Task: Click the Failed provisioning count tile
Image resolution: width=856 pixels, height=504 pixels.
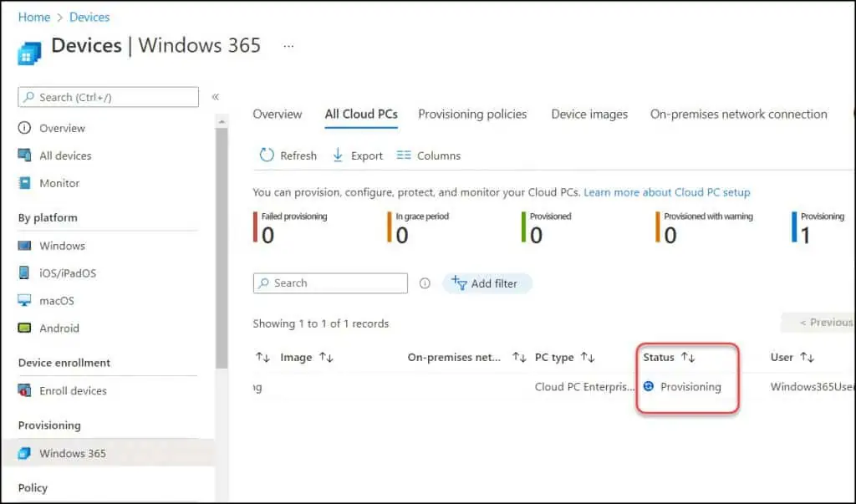Action: pyautogui.click(x=290, y=227)
